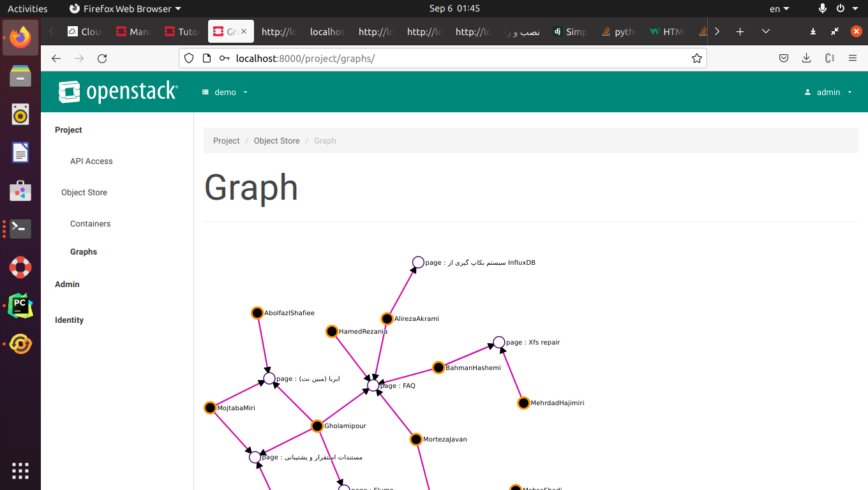Click the site connection key icon

pos(224,58)
